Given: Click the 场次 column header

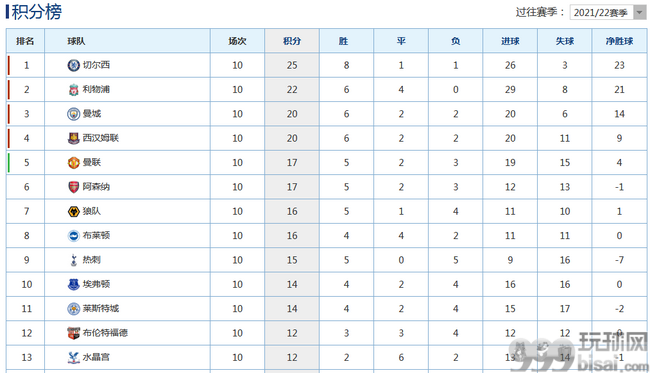Looking at the screenshot, I should 237,41.
